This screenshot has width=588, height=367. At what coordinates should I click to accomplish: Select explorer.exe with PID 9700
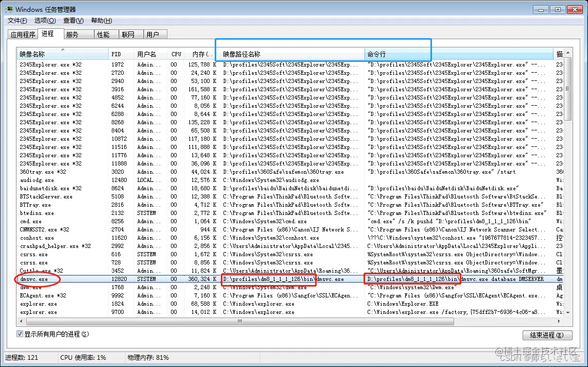point(290,312)
